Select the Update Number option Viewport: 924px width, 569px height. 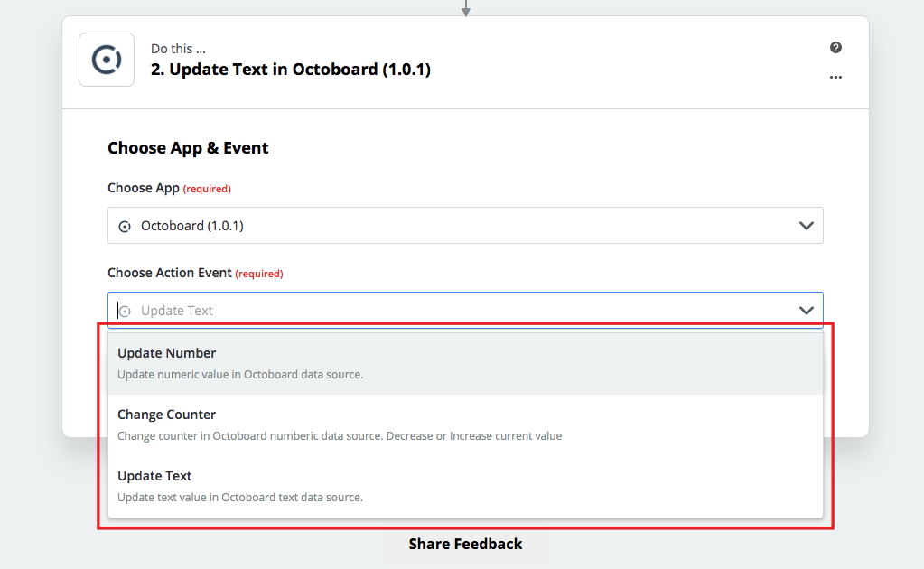[465, 363]
